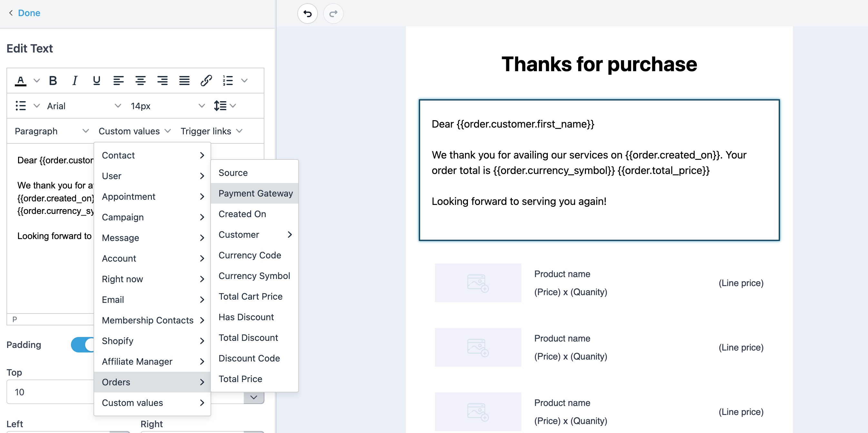Screen dimensions: 868x433
Task: Open the text color picker
Action: 21,81
